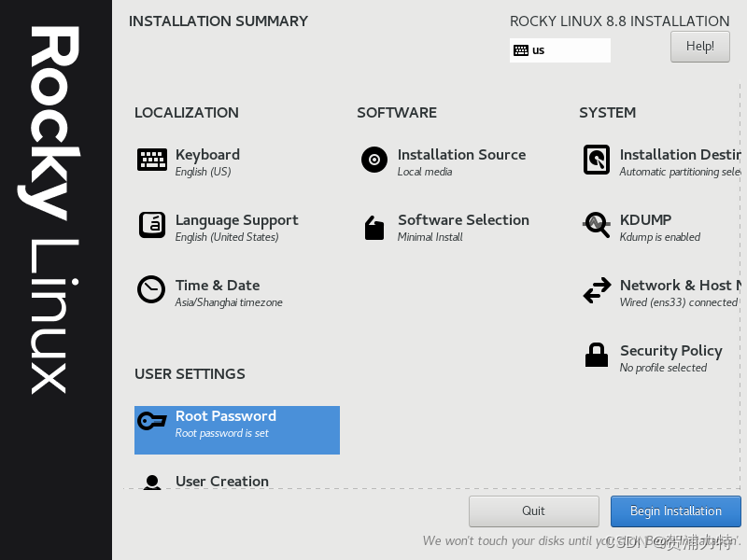Open Installation Source label
This screenshot has width=747, height=560.
[x=461, y=155]
